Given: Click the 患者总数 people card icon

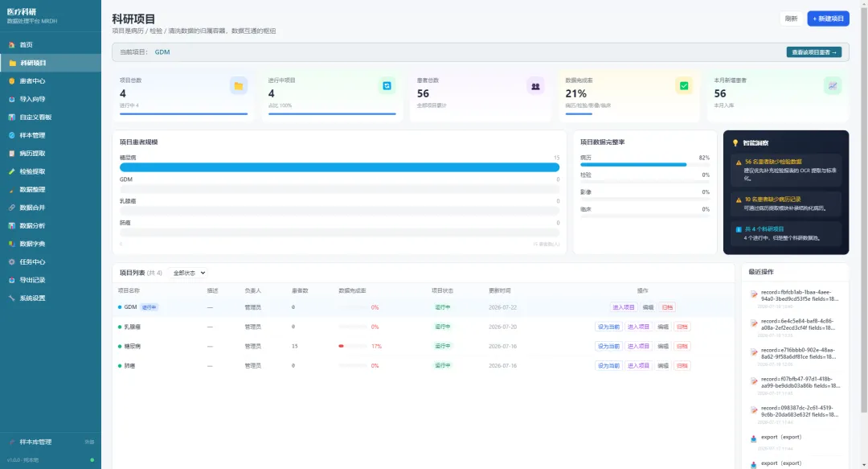Looking at the screenshot, I should click(535, 86).
